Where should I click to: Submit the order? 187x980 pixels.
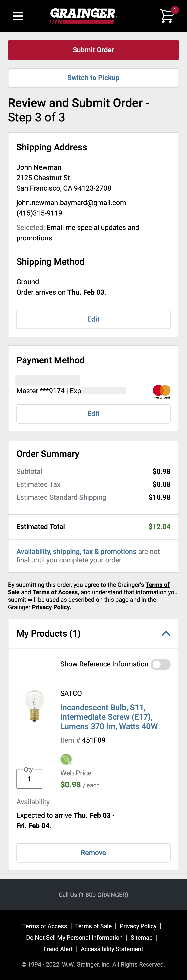point(93,50)
